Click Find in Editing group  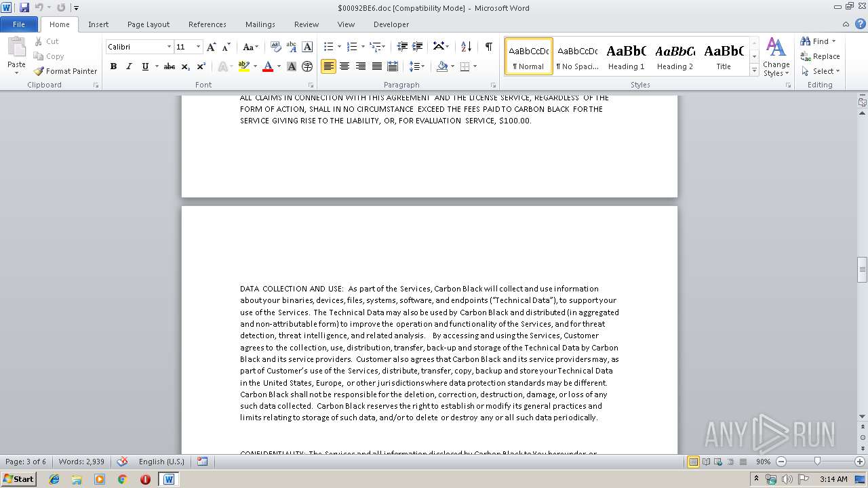(x=815, y=41)
